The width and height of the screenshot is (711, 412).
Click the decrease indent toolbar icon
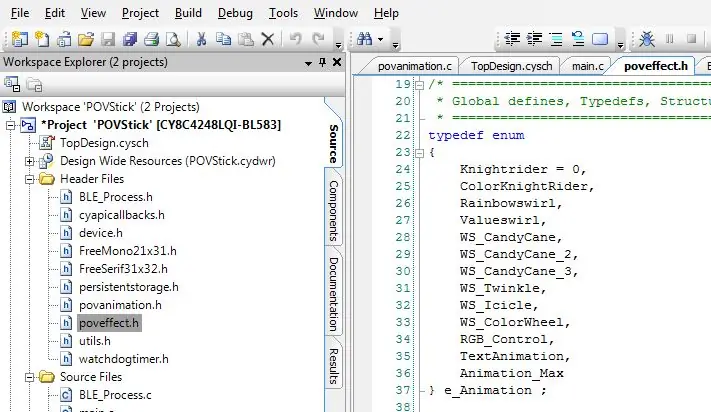(x=512, y=39)
